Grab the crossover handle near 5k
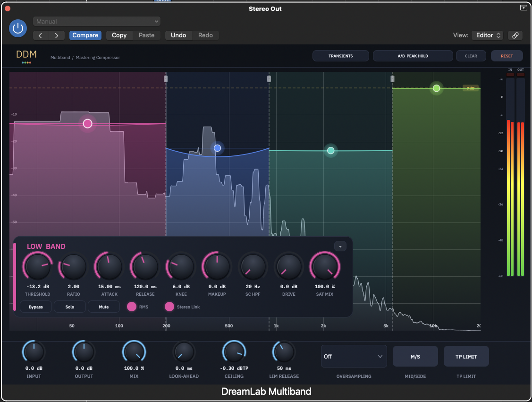Viewport: 532px width, 402px height. coord(393,79)
